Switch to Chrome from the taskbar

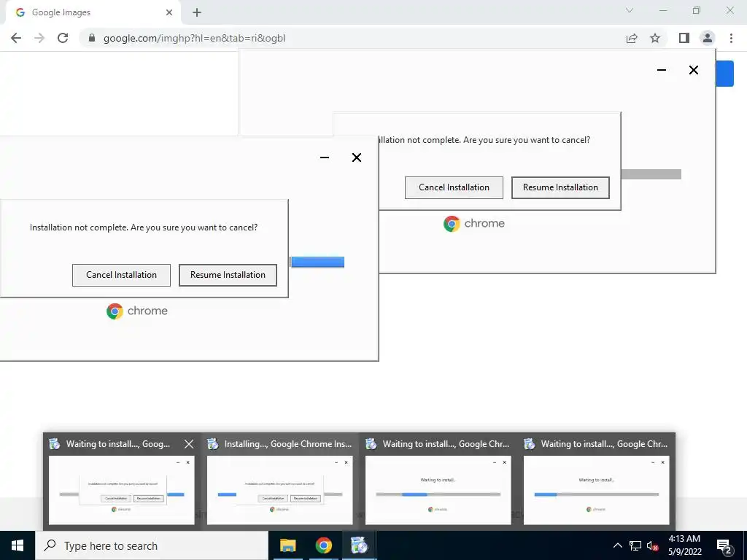323,545
